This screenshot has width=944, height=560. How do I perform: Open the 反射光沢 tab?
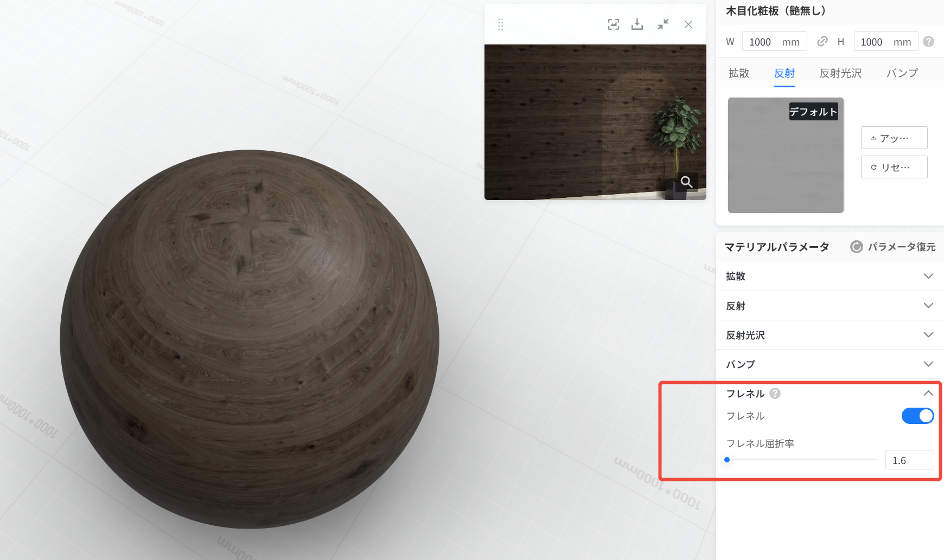pos(841,73)
